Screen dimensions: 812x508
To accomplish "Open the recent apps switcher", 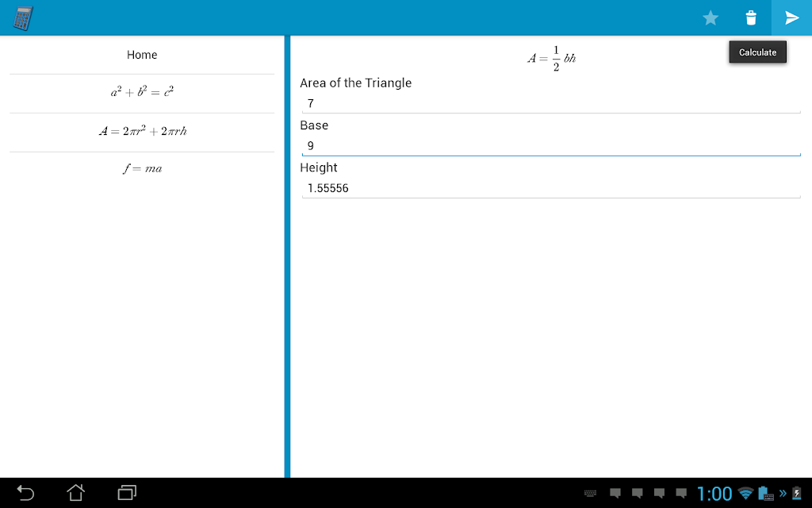I will (x=127, y=492).
